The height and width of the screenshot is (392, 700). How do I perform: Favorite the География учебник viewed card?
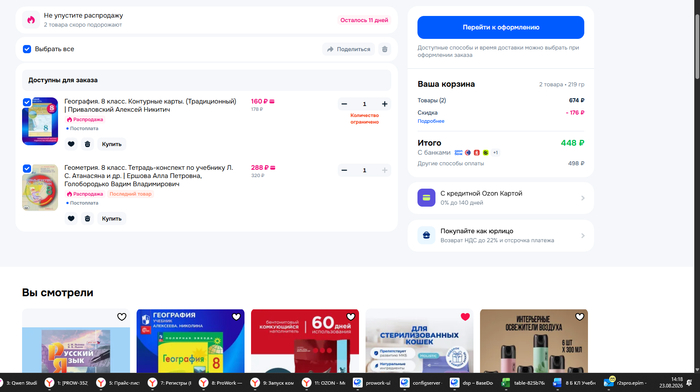pyautogui.click(x=236, y=317)
